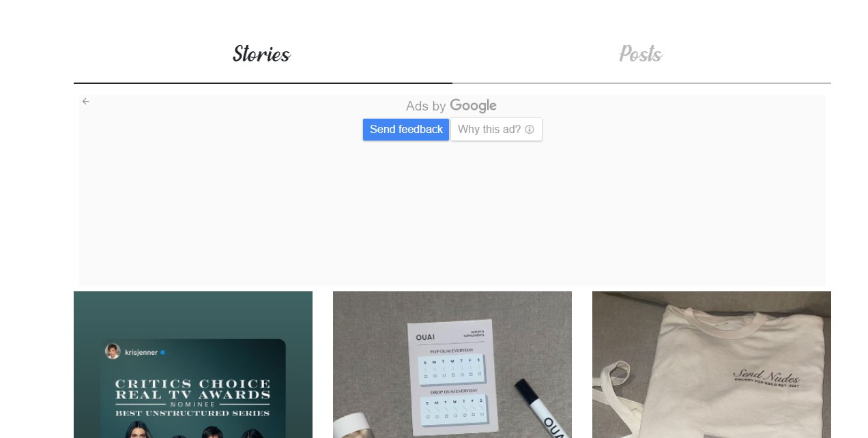Click the krisjenner username text
Image resolution: width=868 pixels, height=438 pixels.
141,353
